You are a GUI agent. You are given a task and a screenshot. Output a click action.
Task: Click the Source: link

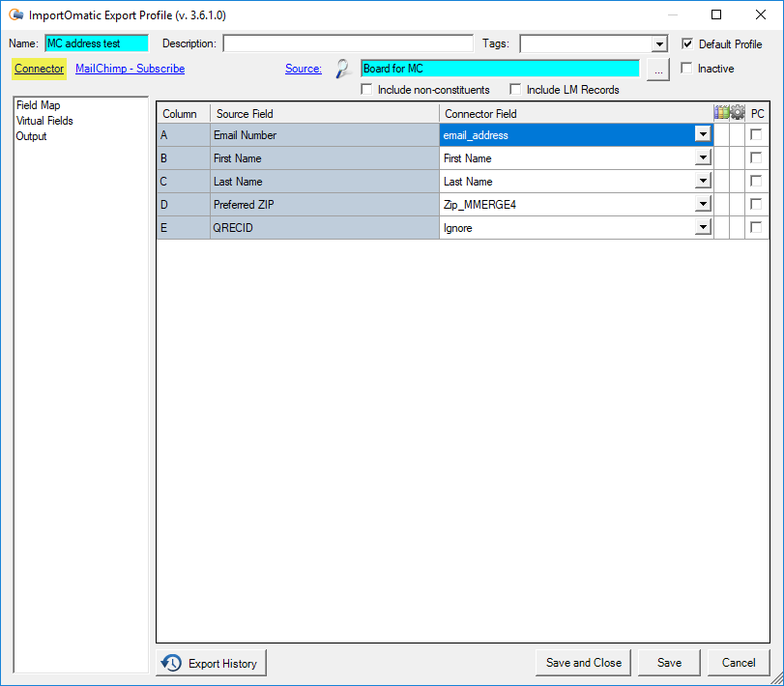(304, 69)
